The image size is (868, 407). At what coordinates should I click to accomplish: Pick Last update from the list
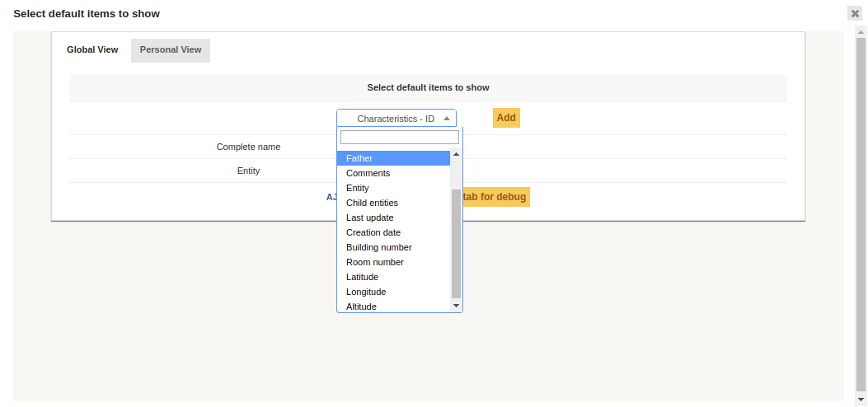(393, 218)
